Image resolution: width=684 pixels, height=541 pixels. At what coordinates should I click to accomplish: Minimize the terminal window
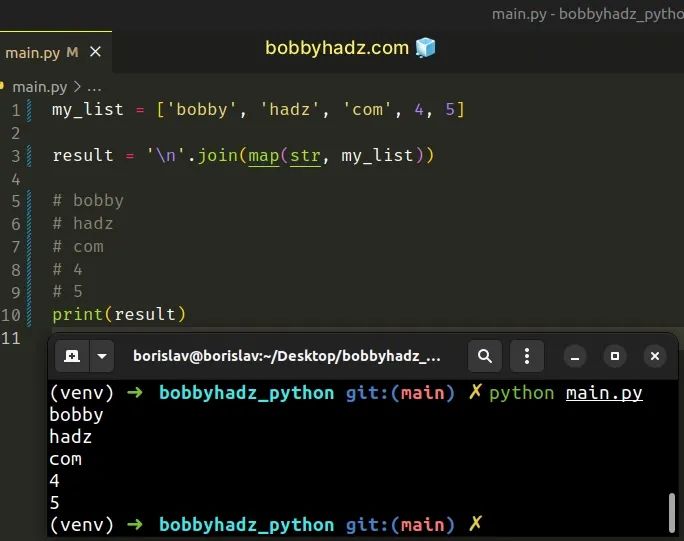[x=575, y=356]
